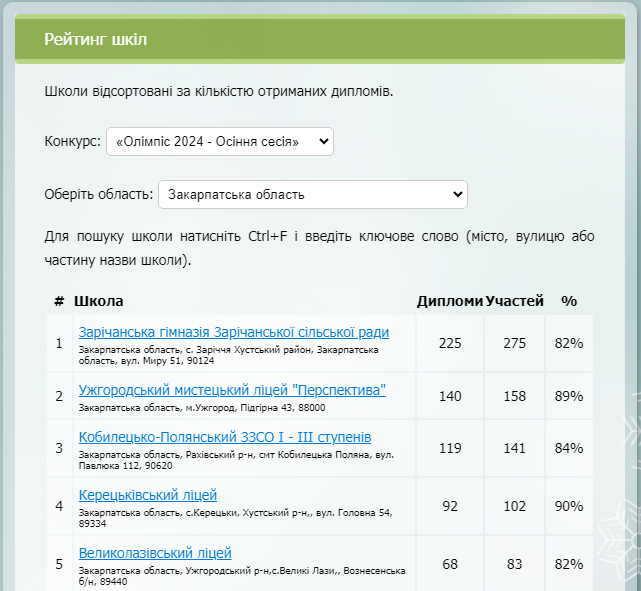641x591 pixels.
Task: Click the Рейтинг шкіл page heading
Action: (95, 40)
